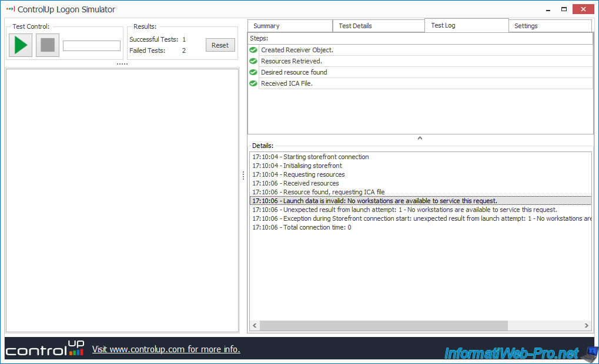The height and width of the screenshot is (364, 599).
Task: Click green check icon beside Created Receiver Object
Action: point(253,50)
